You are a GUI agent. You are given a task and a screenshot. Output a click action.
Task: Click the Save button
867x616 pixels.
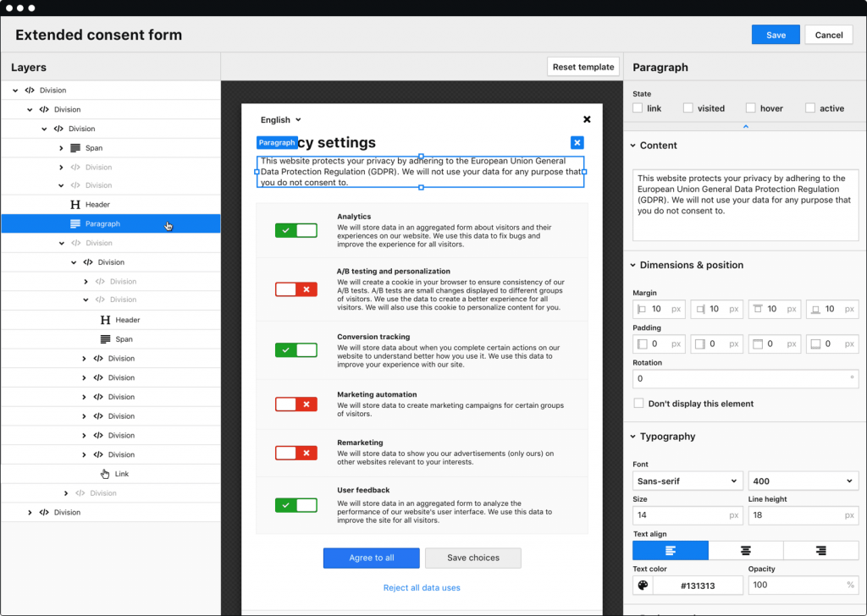point(775,35)
